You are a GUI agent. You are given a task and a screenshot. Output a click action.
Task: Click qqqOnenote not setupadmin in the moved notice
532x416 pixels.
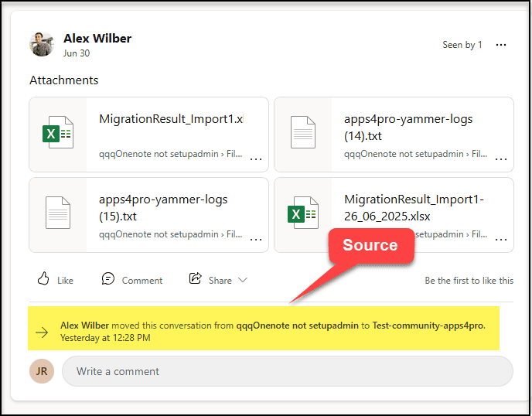297,326
